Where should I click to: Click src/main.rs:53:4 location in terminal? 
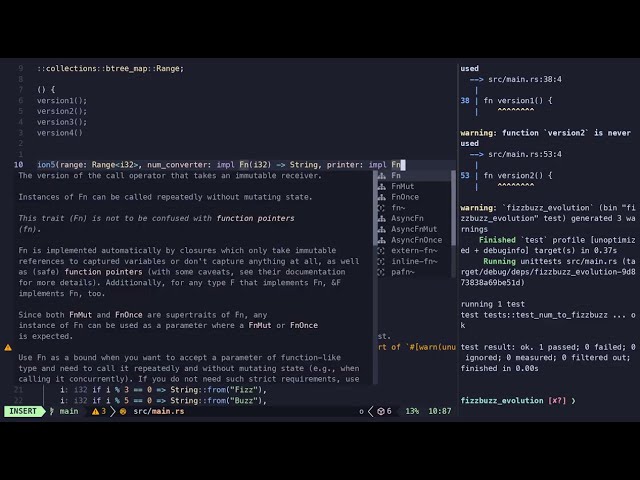(x=525, y=154)
